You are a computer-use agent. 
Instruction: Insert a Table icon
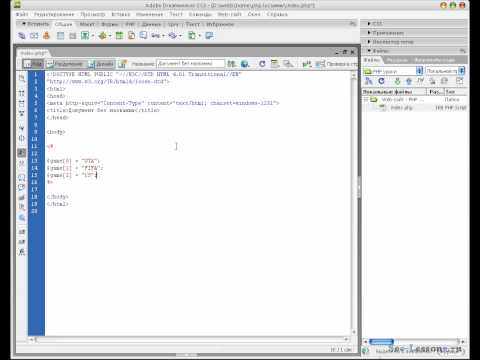(60, 35)
